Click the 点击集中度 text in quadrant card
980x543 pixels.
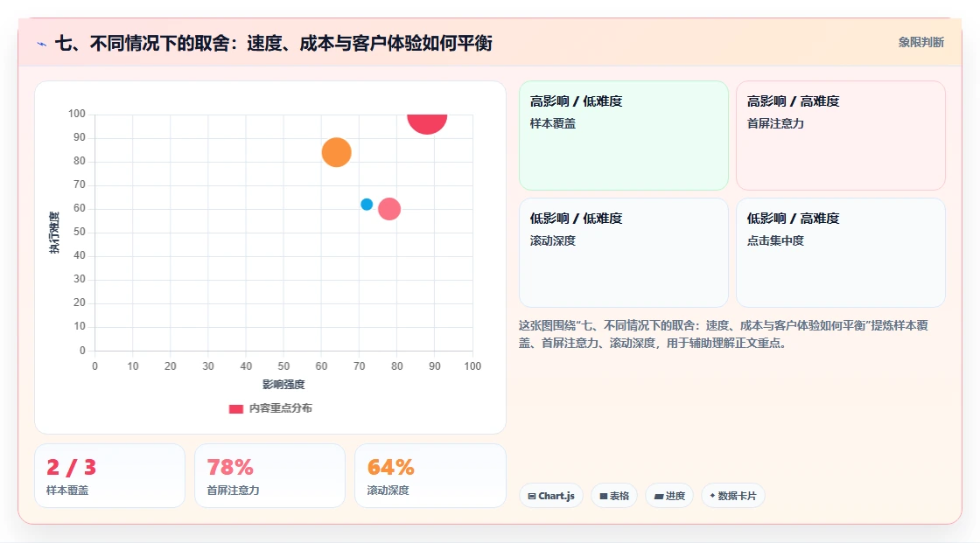(x=775, y=240)
